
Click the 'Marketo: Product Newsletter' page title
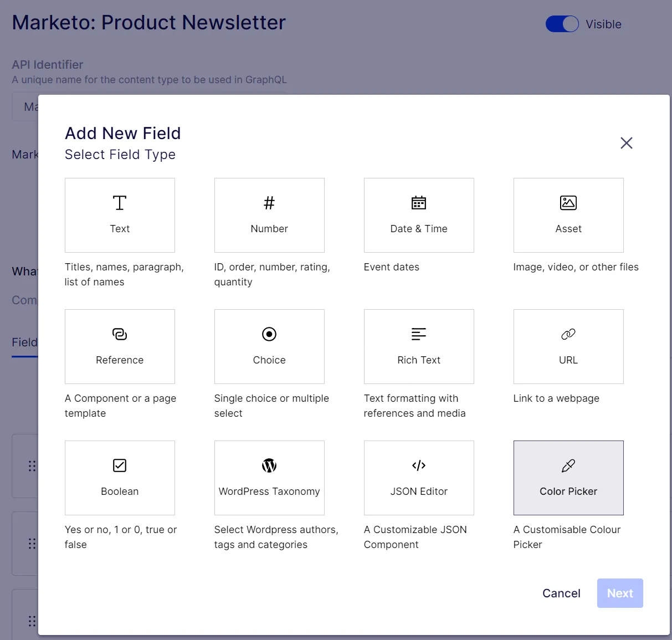148,23
